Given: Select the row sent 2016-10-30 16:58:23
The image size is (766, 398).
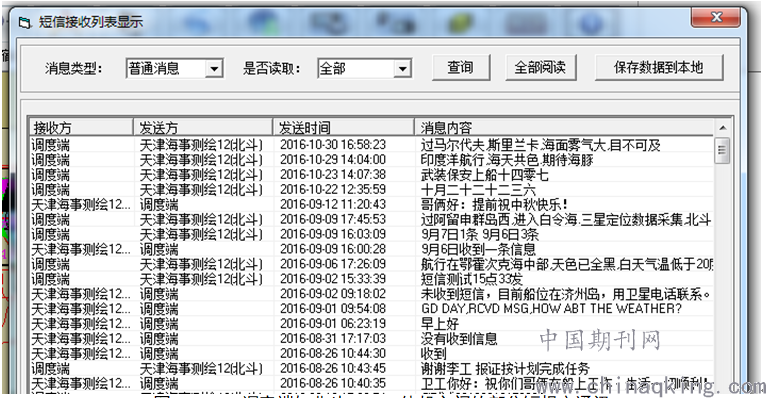Looking at the screenshot, I should (371, 145).
